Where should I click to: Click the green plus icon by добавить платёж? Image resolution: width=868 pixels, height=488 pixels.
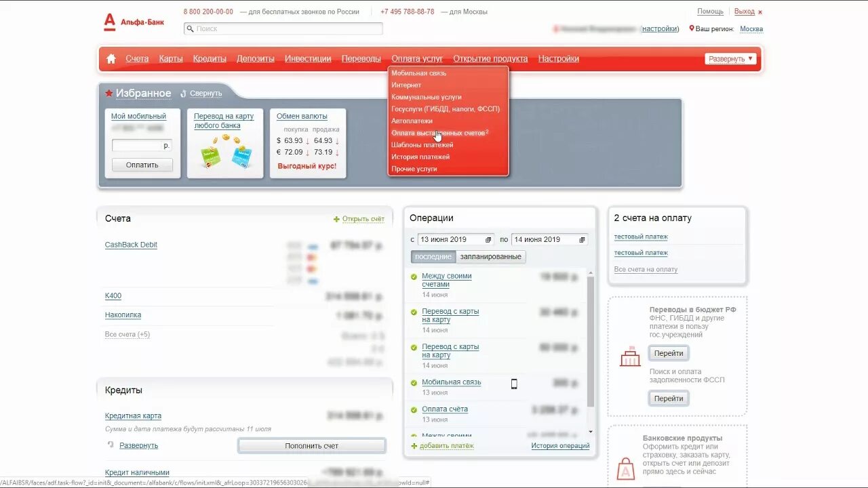click(x=414, y=446)
